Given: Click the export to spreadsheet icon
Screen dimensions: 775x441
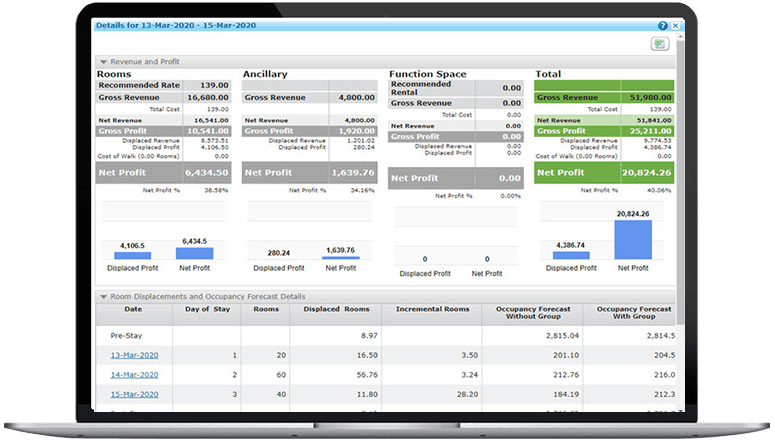Looking at the screenshot, I should click(x=659, y=44).
